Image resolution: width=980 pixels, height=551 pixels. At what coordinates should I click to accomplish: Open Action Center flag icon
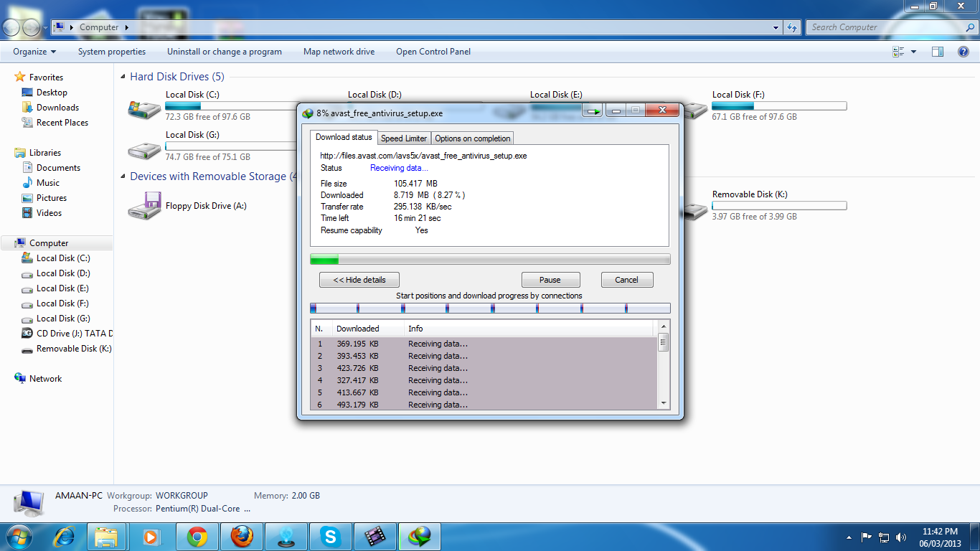coord(867,537)
